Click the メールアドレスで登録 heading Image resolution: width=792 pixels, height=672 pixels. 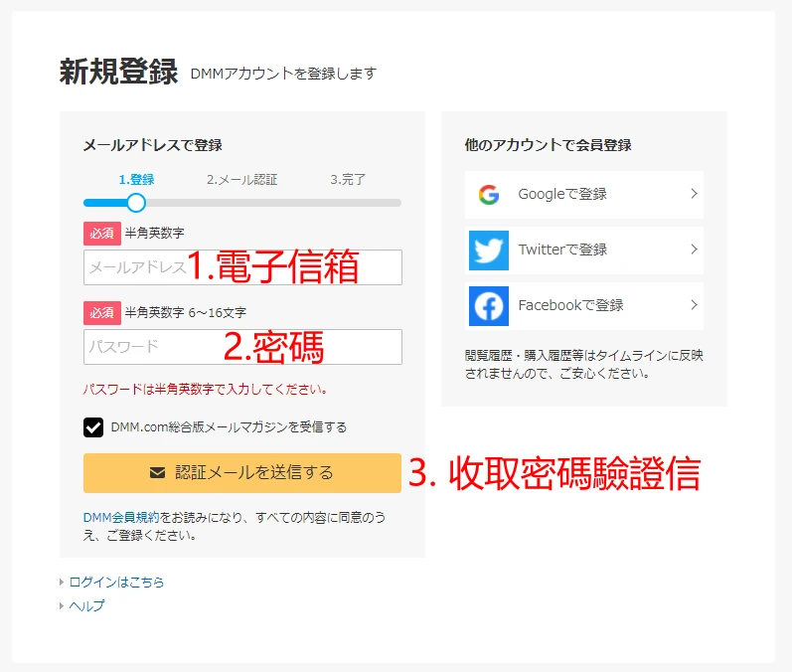tap(153, 145)
